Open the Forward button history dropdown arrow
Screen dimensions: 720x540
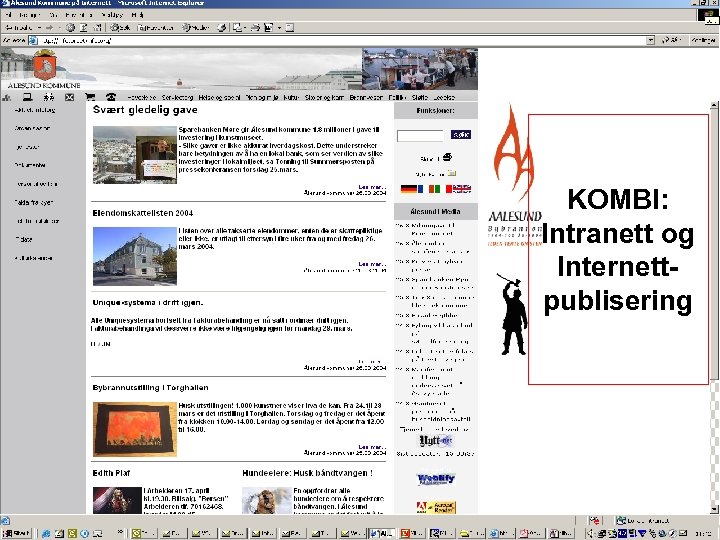(x=59, y=28)
